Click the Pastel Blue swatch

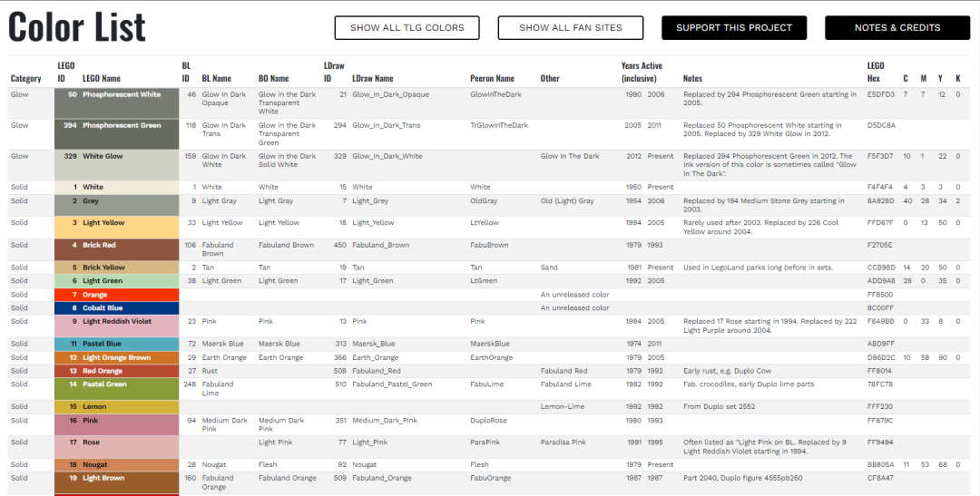coord(117,345)
